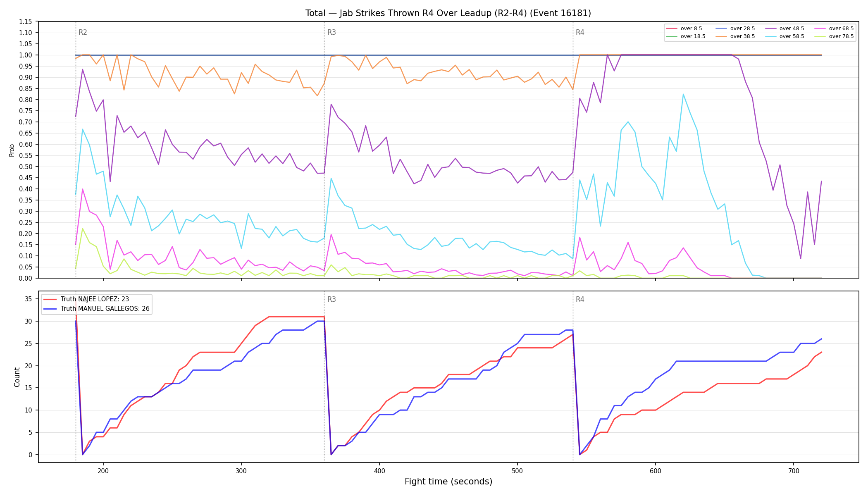Select the 'over 8.5' legend entry
868x496 pixels.
tap(684, 29)
